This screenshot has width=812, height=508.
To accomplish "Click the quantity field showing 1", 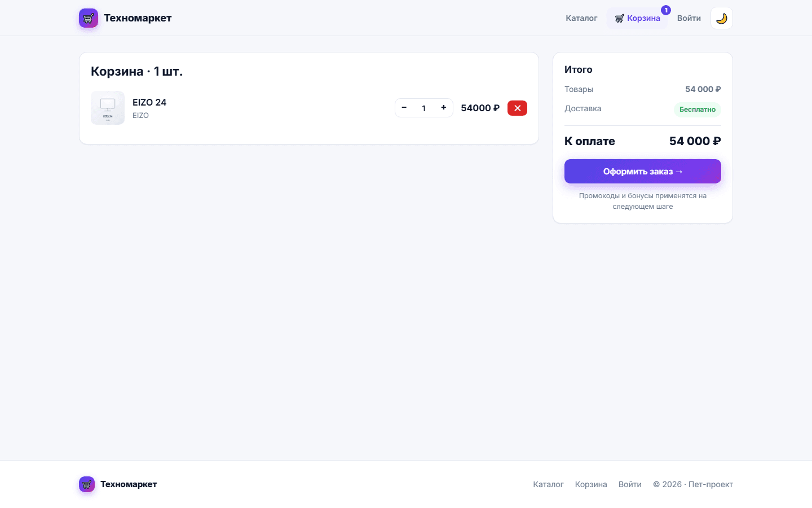I will pyautogui.click(x=424, y=108).
